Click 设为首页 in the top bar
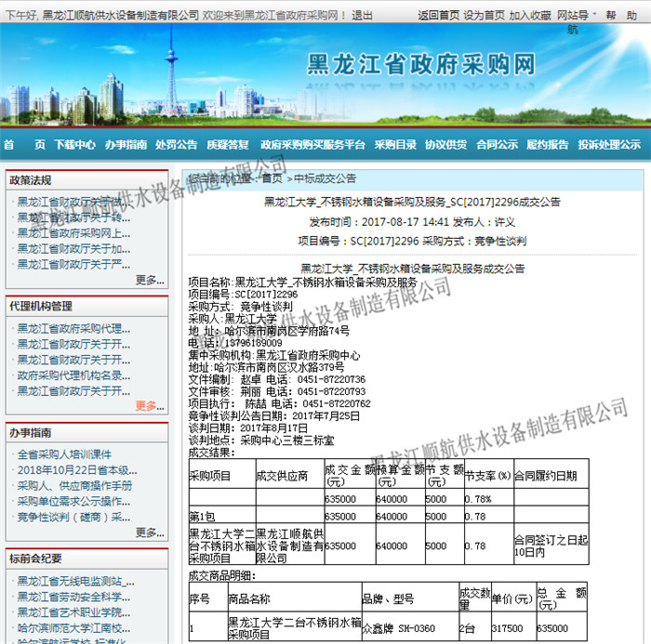Screen dimensions: 651x644 pos(484,16)
